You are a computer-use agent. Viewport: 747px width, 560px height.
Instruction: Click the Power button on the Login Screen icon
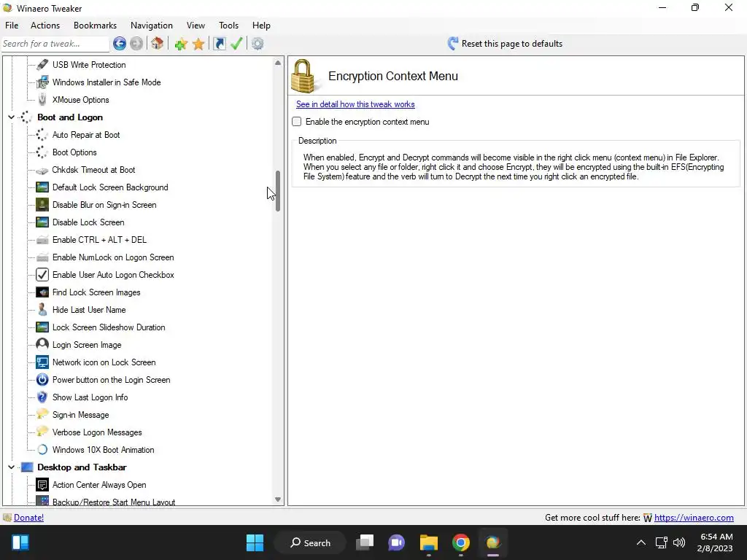42,379
